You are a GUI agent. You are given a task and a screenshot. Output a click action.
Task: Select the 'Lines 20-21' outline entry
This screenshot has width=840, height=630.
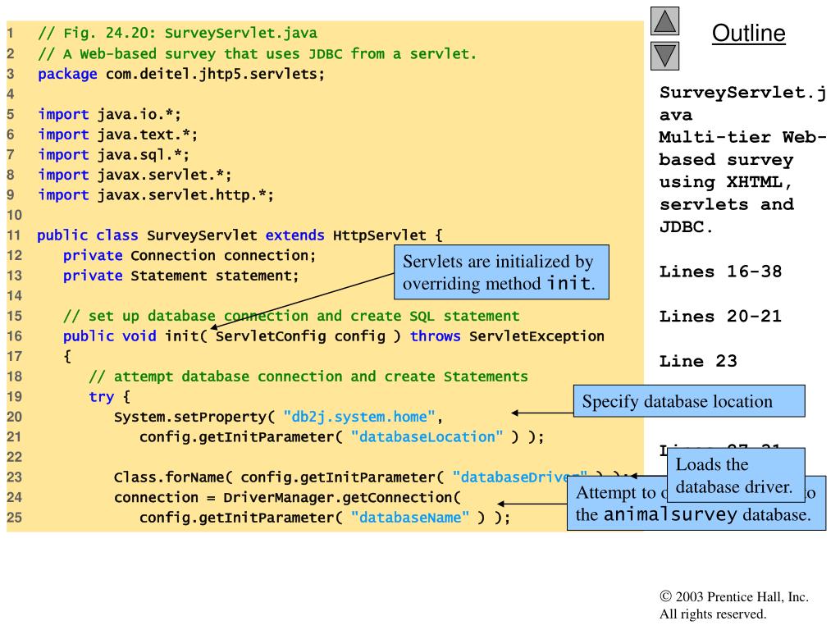pos(720,317)
